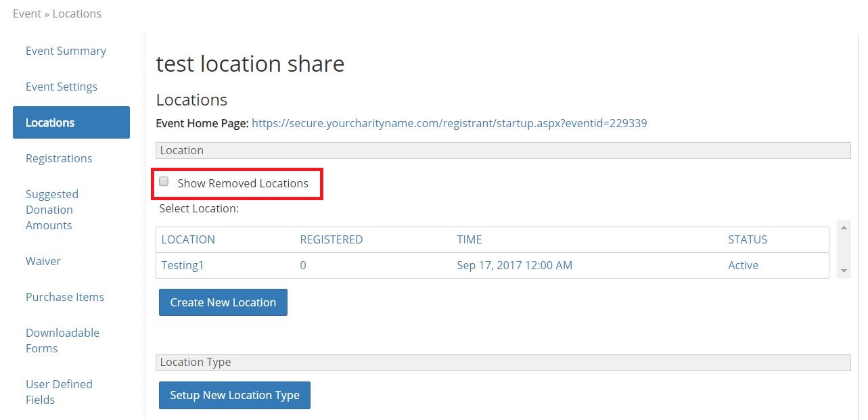Viewport: 868px width, 420px height.
Task: Click the Locations breadcrumb text
Action: click(77, 14)
